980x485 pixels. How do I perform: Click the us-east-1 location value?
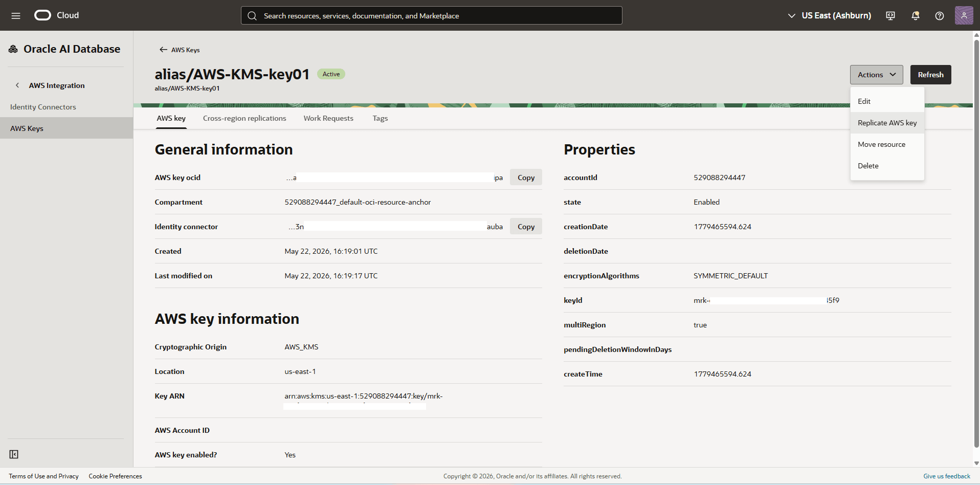(300, 371)
